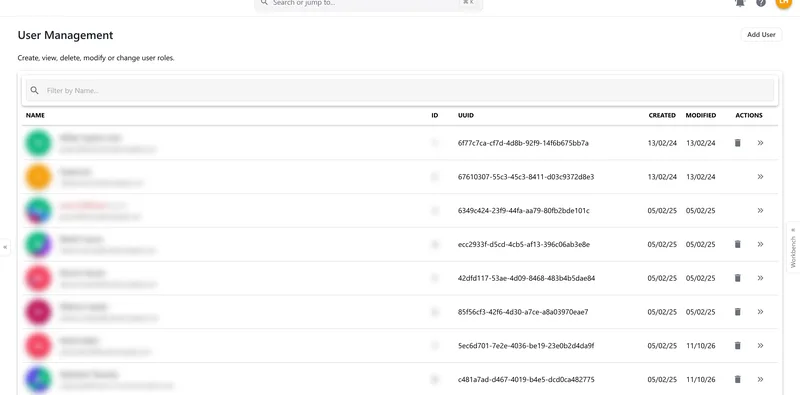Open details arrow for user c481a7ad-d467-4019-b4e5-dcd0ca482775
This screenshot has width=800, height=395.
pos(760,379)
